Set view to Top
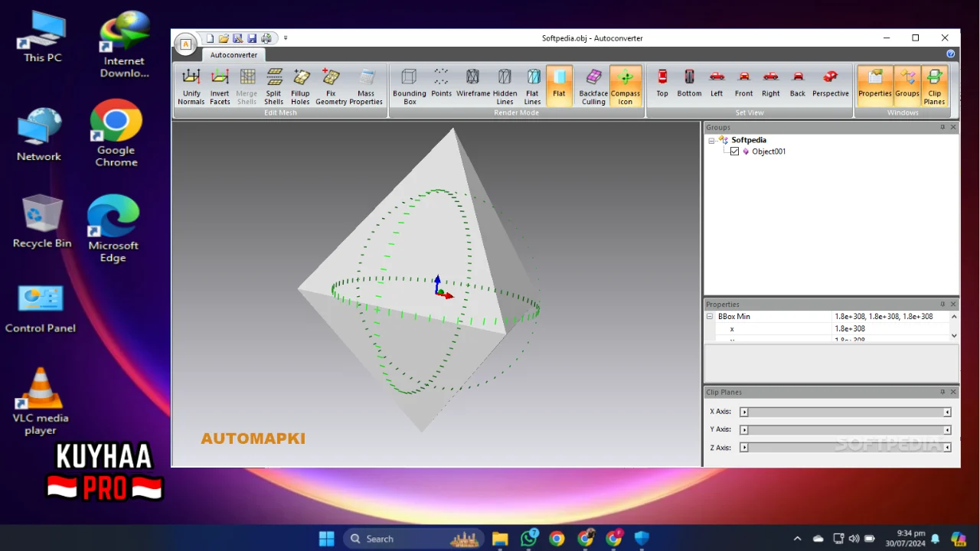Viewport: 980px width, 551px height. pos(662,83)
